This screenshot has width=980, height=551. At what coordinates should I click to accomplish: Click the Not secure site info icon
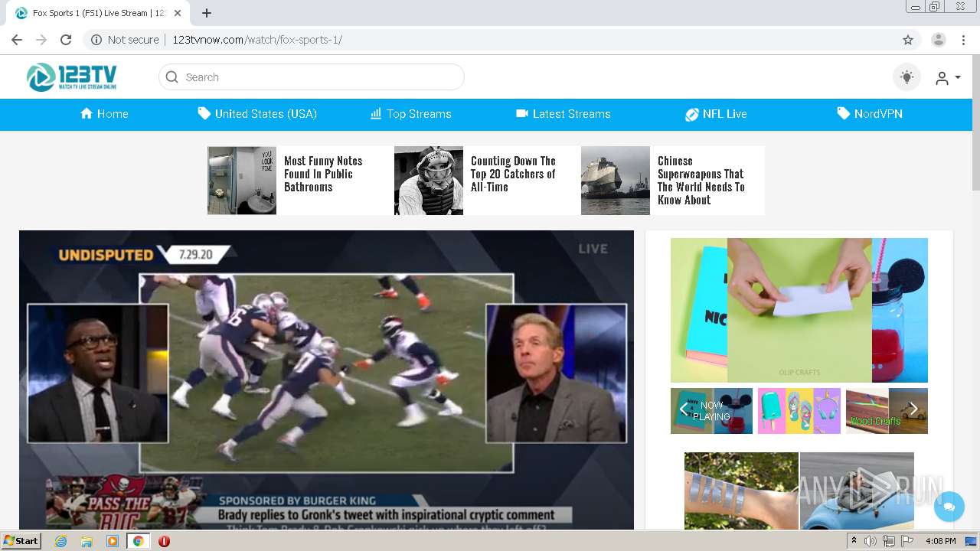96,40
